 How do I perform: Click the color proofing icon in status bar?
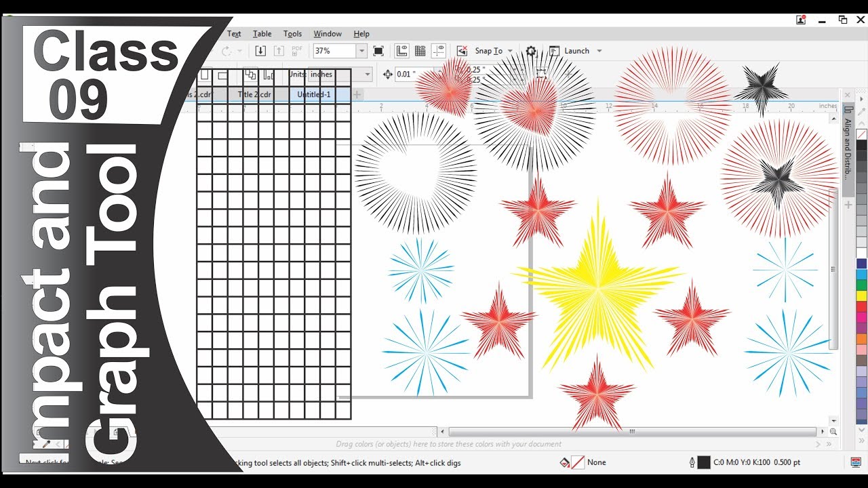pos(856,462)
